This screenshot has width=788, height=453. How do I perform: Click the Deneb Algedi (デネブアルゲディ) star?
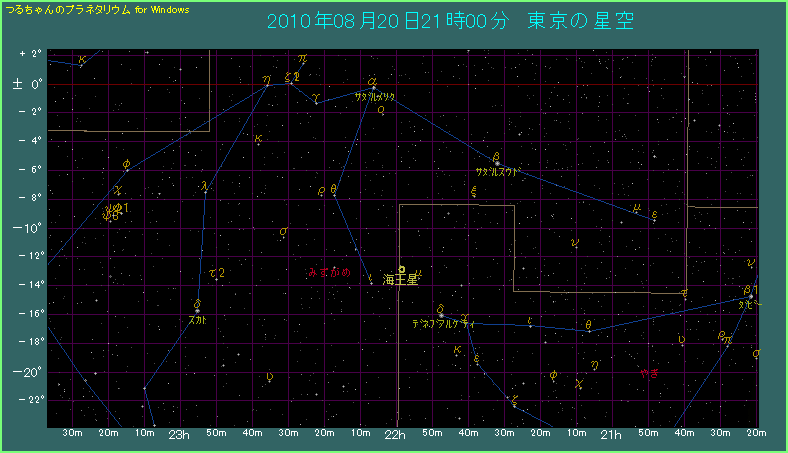point(441,315)
